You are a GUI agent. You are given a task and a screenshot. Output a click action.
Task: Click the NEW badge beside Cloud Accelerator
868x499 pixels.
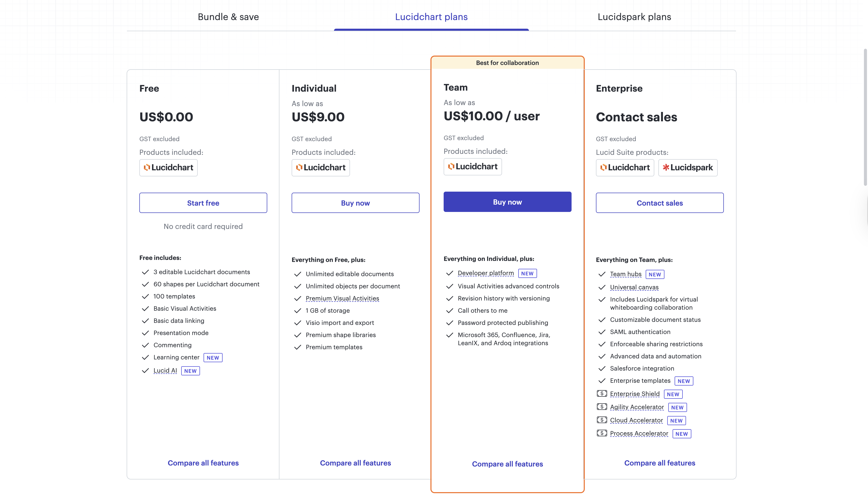(x=676, y=421)
